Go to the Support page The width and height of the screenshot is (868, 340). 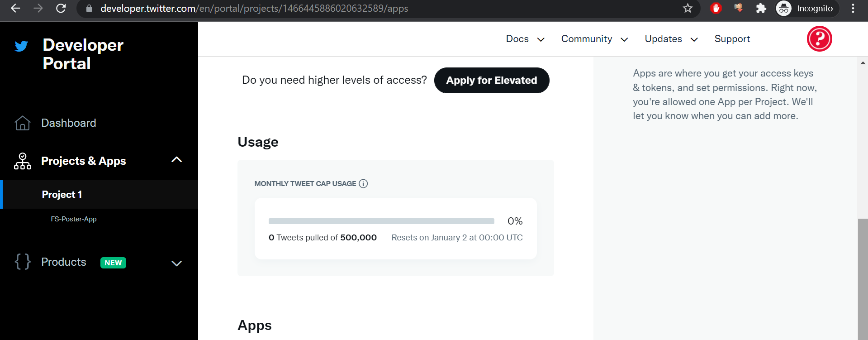tap(732, 39)
